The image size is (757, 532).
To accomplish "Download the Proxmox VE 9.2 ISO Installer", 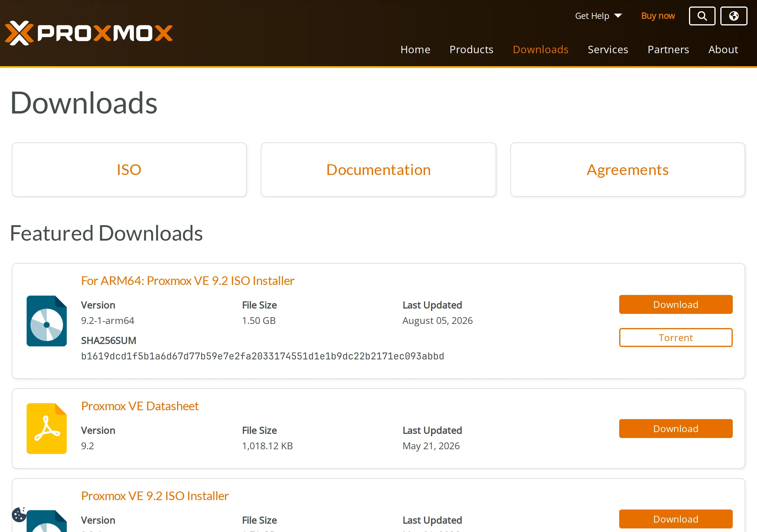I will [x=676, y=519].
